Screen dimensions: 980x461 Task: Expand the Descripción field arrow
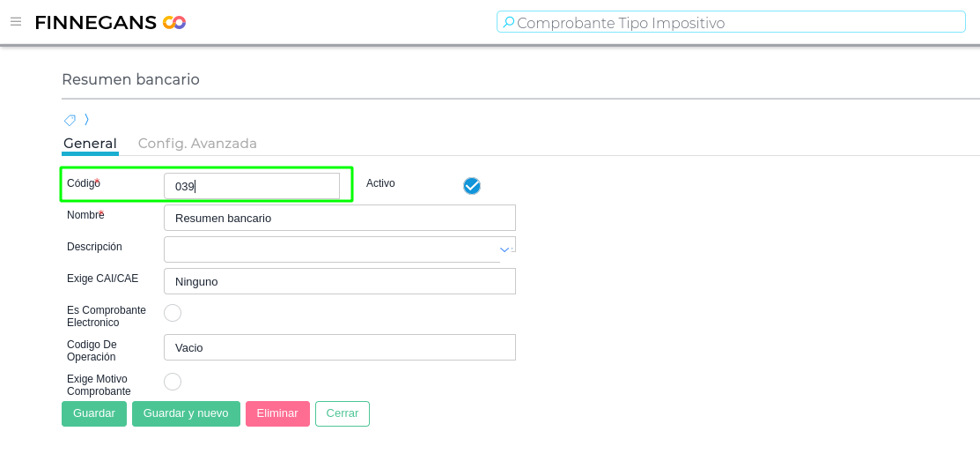coord(505,249)
